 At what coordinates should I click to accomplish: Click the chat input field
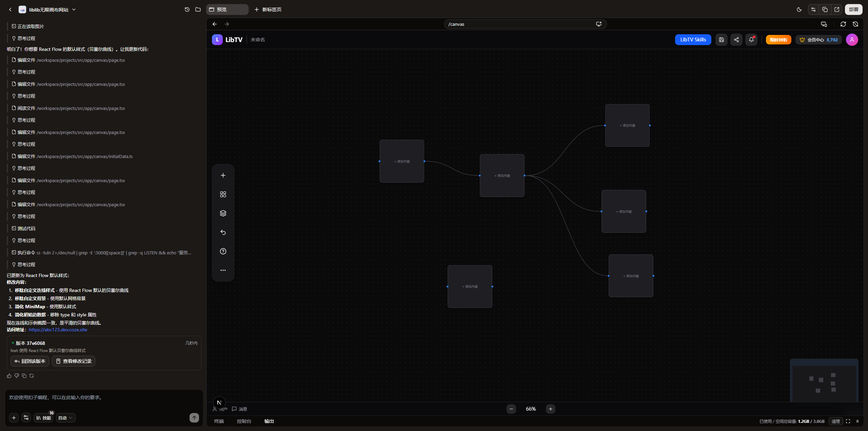pos(102,400)
